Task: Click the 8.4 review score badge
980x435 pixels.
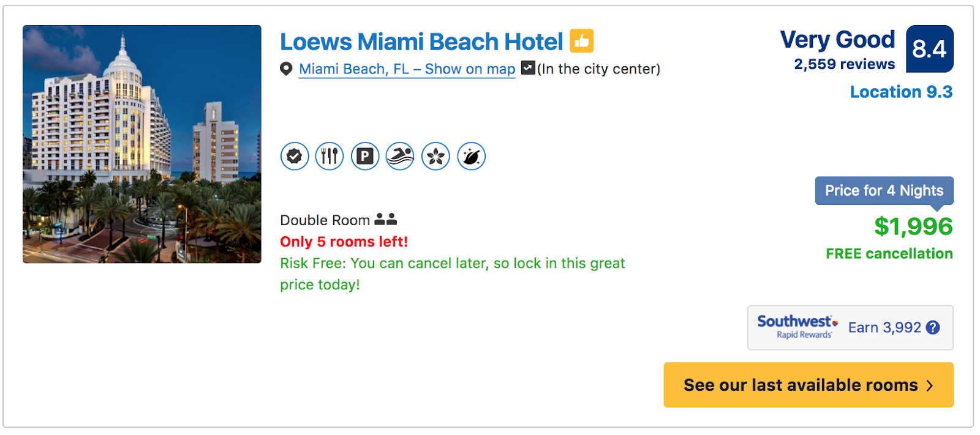Action: [929, 49]
